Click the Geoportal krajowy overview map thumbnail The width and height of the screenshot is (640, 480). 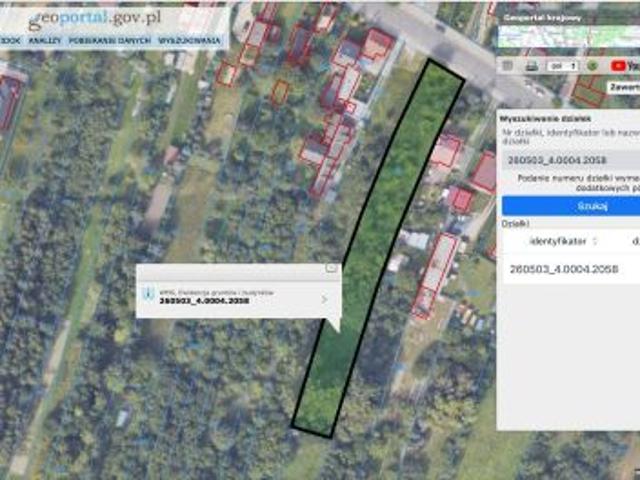(x=569, y=36)
